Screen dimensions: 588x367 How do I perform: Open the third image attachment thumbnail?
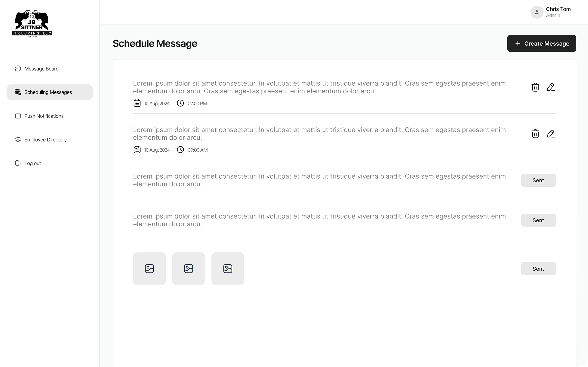tap(228, 269)
